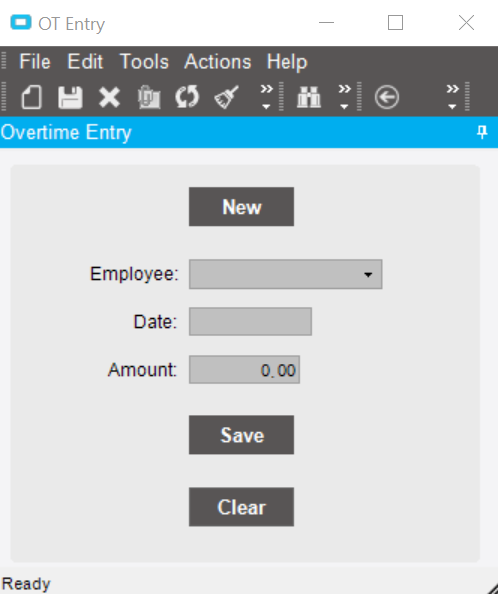Viewport: 498px width, 594px height.
Task: Click the Employee: label
Action: pos(134,274)
